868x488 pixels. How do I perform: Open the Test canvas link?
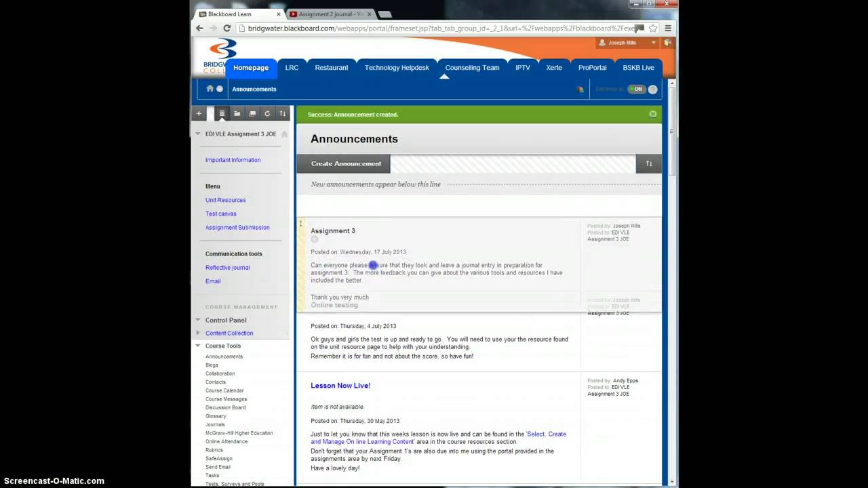pyautogui.click(x=221, y=213)
